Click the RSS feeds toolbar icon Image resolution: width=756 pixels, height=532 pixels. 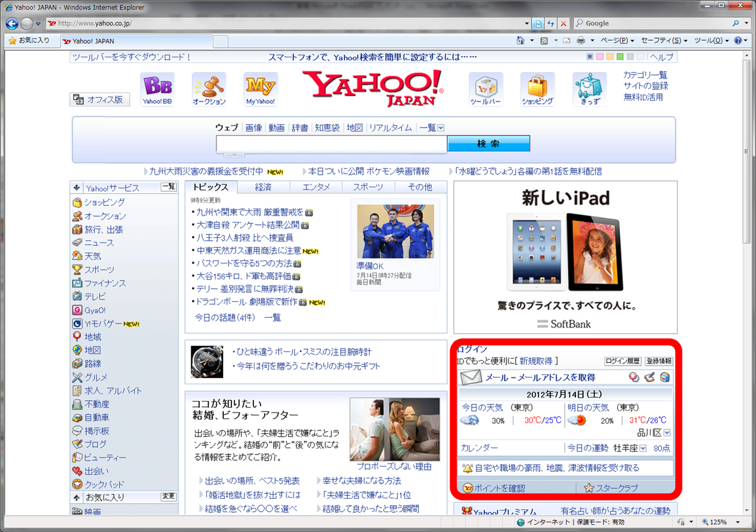[x=544, y=41]
